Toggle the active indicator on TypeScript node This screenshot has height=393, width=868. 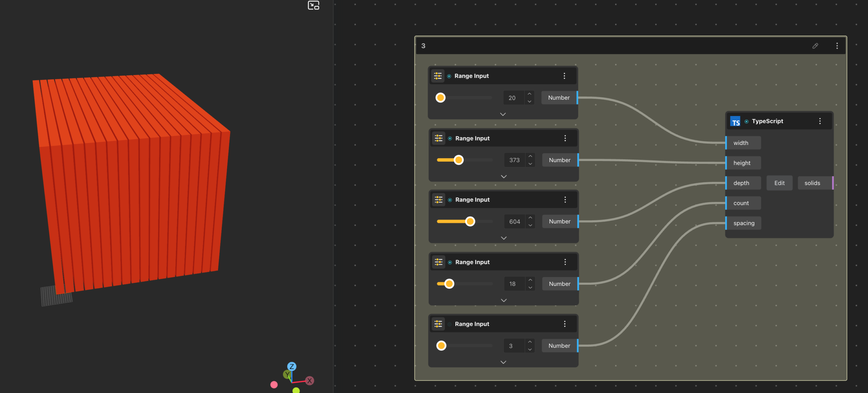746,121
